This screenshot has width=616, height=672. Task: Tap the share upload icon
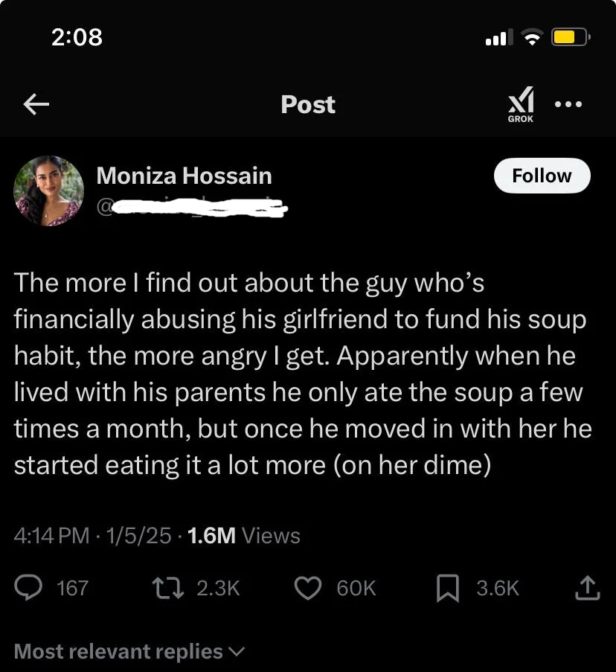(x=587, y=588)
